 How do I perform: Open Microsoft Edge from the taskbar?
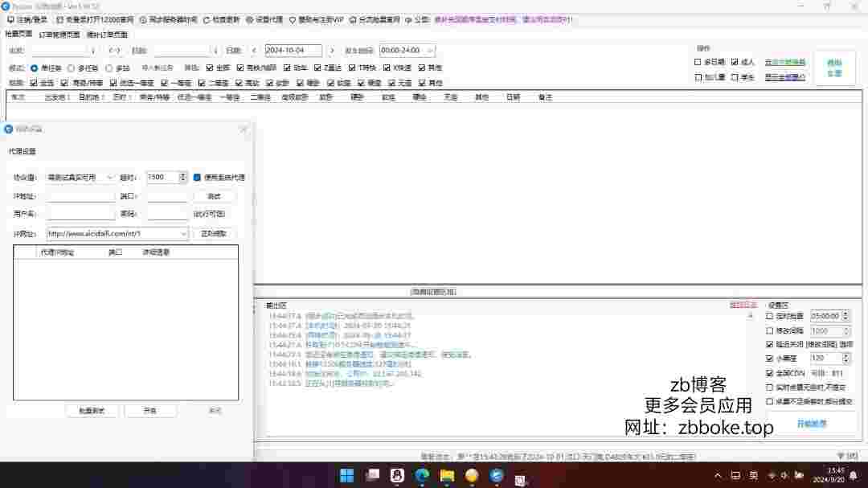[422, 475]
